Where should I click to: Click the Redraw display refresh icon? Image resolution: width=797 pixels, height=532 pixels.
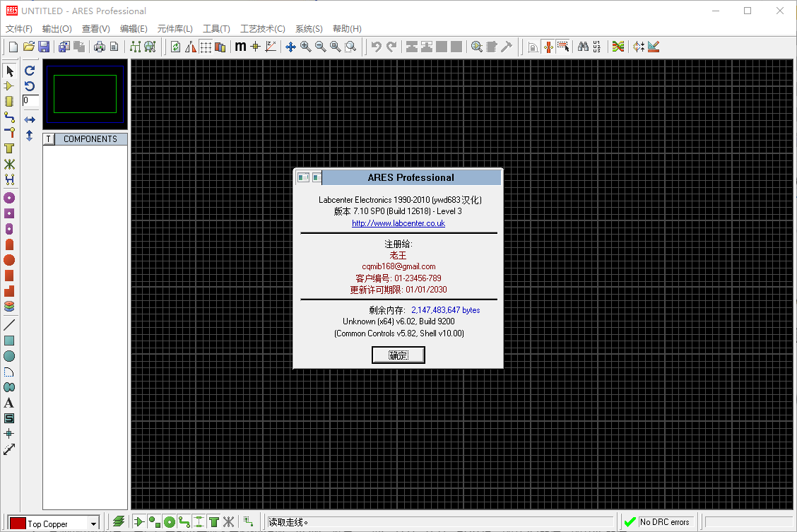tap(175, 47)
